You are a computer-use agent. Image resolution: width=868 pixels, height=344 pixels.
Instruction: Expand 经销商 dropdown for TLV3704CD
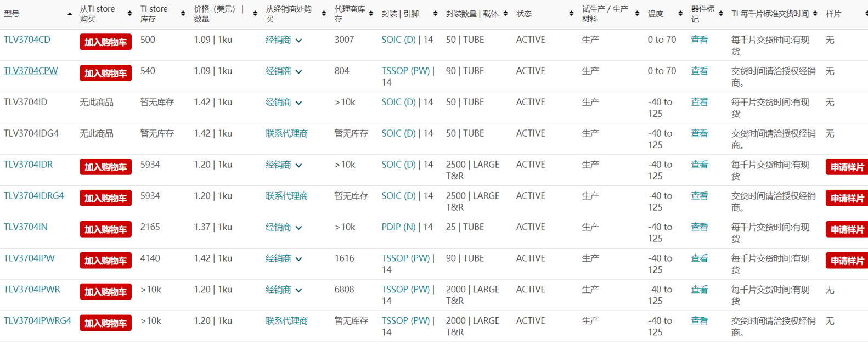(x=298, y=40)
